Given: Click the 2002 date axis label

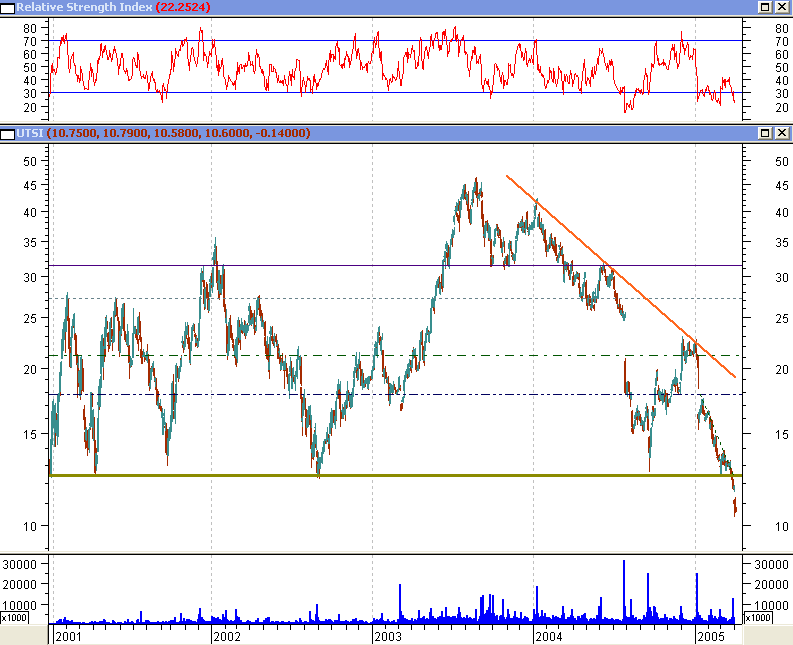Looking at the screenshot, I should (227, 636).
